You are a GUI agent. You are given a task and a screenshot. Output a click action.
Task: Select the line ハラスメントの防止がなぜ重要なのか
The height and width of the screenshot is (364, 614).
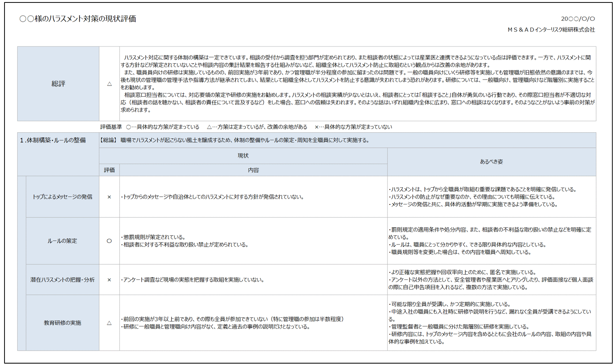point(472,197)
